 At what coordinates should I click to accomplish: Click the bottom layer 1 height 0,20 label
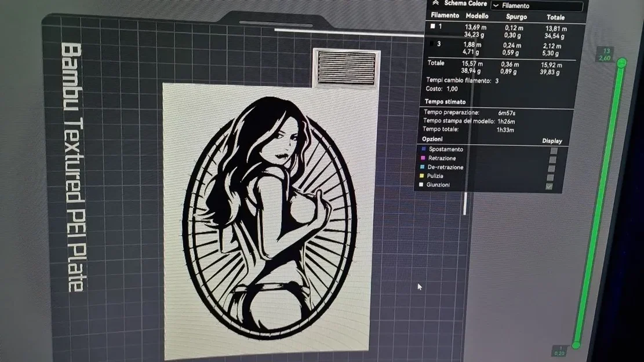pyautogui.click(x=559, y=351)
